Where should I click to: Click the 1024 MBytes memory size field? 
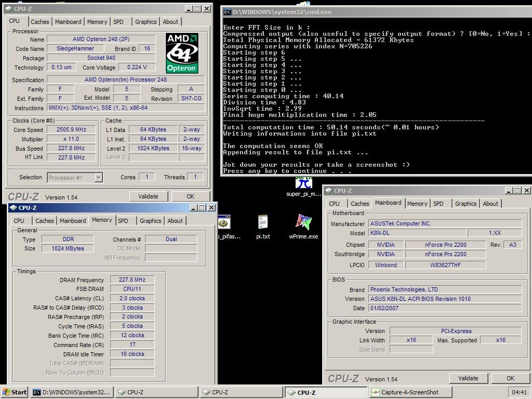tap(68, 248)
